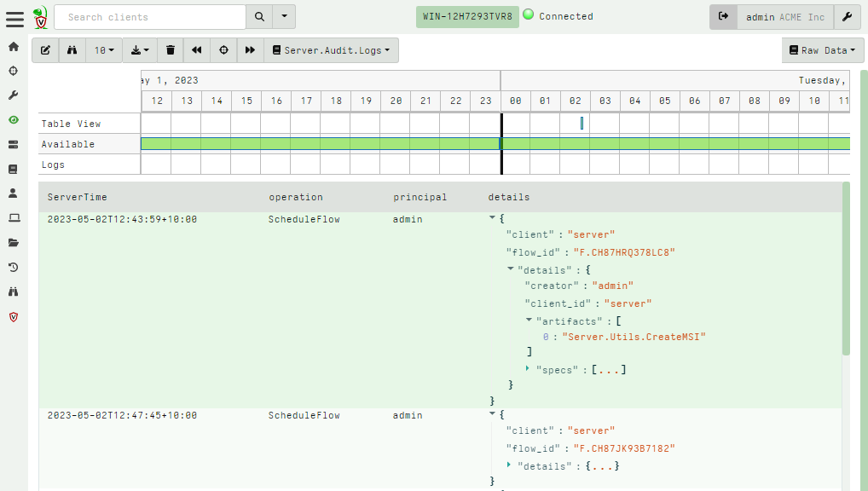Screen dimensions: 868x491
Task: Select the Table View timeline row label
Action: [71, 124]
